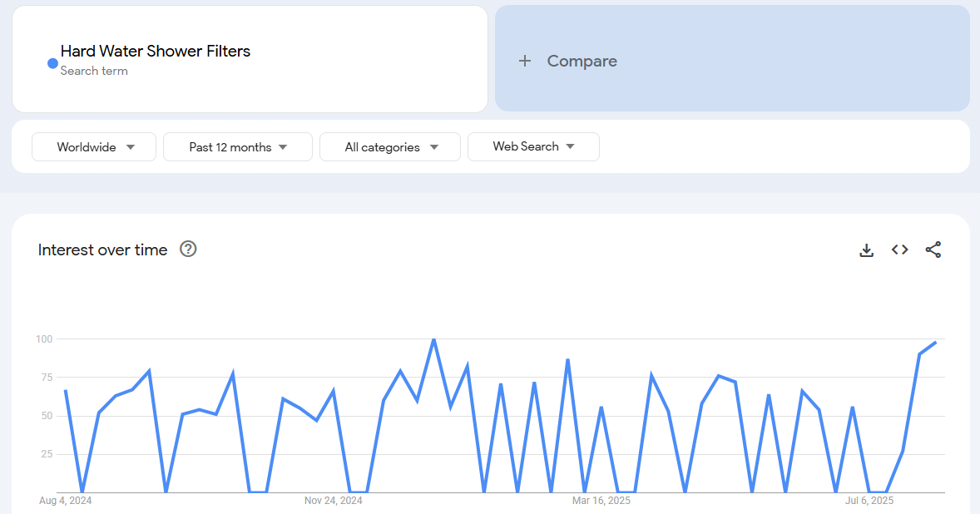Click the Hard Water Shower Filters search term
The image size is (980, 514).
click(156, 51)
